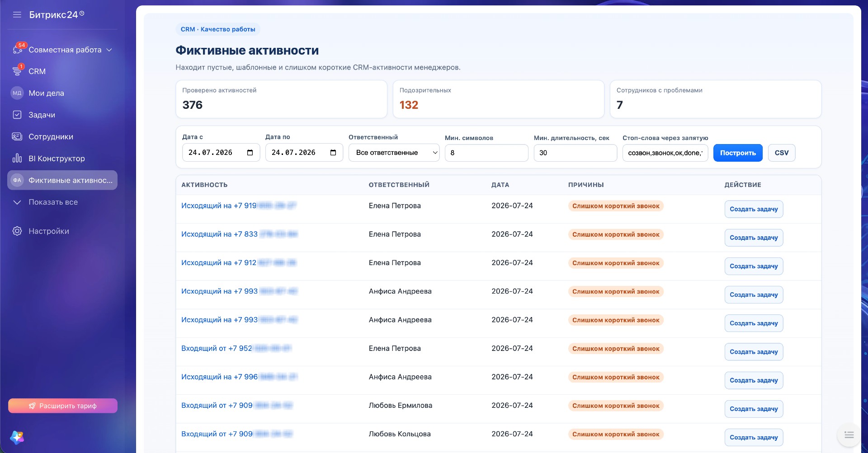The image size is (868, 453).
Task: Open the Задачи checkbox icon in sidebar
Action: pos(17,115)
